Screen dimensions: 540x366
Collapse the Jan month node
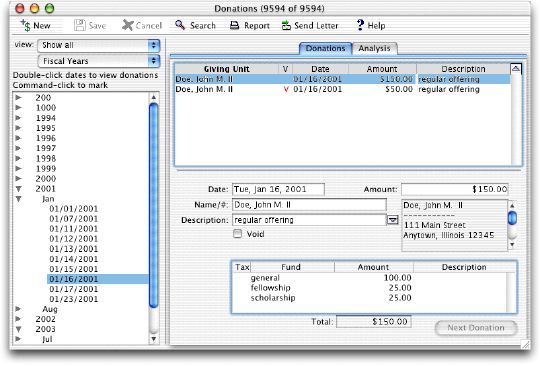click(19, 199)
